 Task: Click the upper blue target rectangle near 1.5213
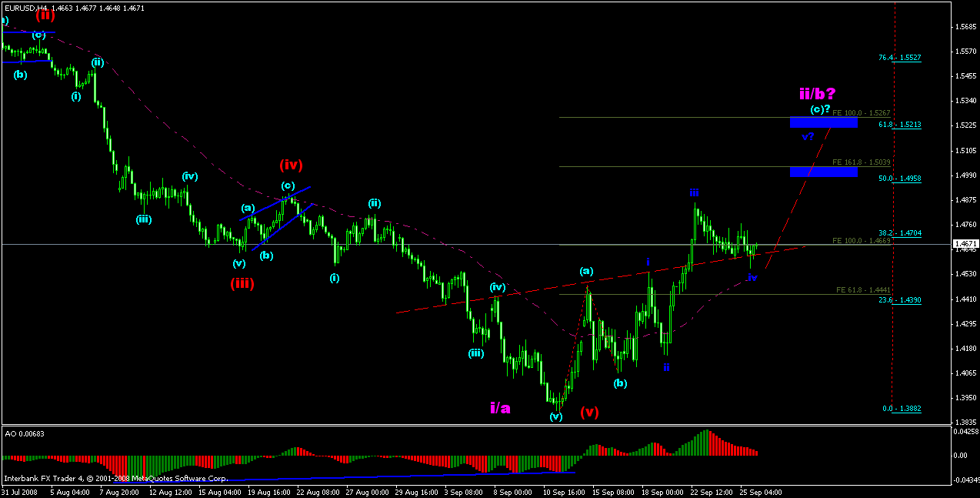click(824, 122)
